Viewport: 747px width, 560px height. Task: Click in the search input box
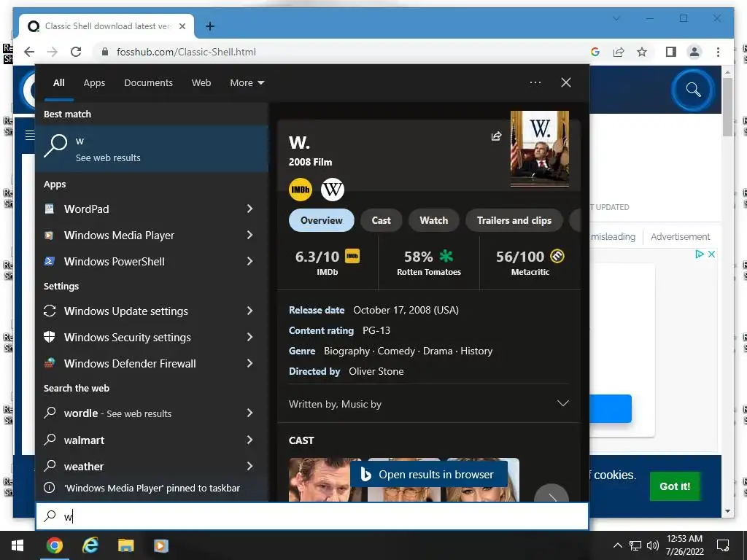pos(312,516)
